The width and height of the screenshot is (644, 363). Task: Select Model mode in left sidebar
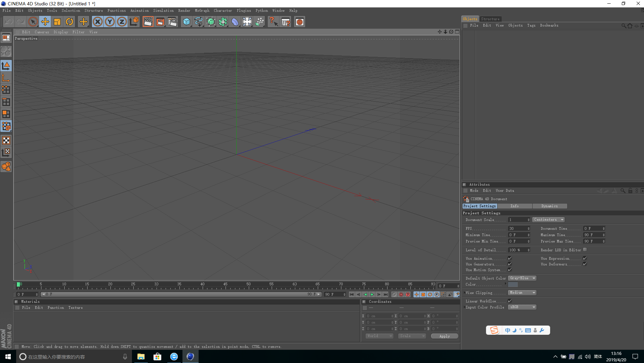click(6, 65)
